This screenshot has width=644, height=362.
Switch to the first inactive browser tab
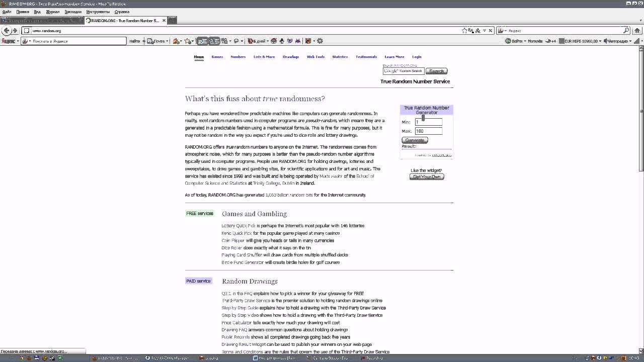(x=41, y=21)
